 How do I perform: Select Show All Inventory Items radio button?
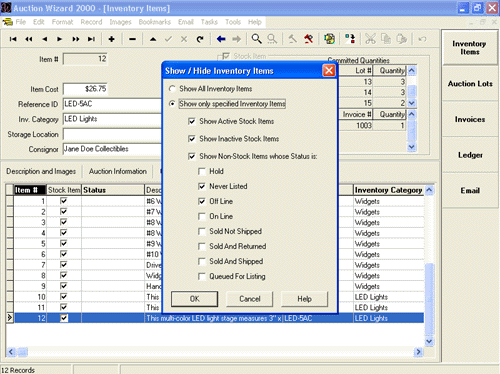click(x=172, y=89)
